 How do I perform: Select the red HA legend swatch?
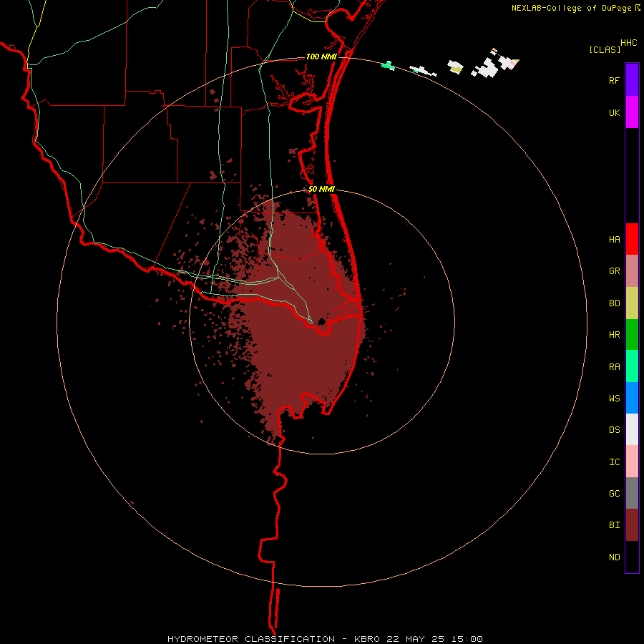tap(632, 239)
